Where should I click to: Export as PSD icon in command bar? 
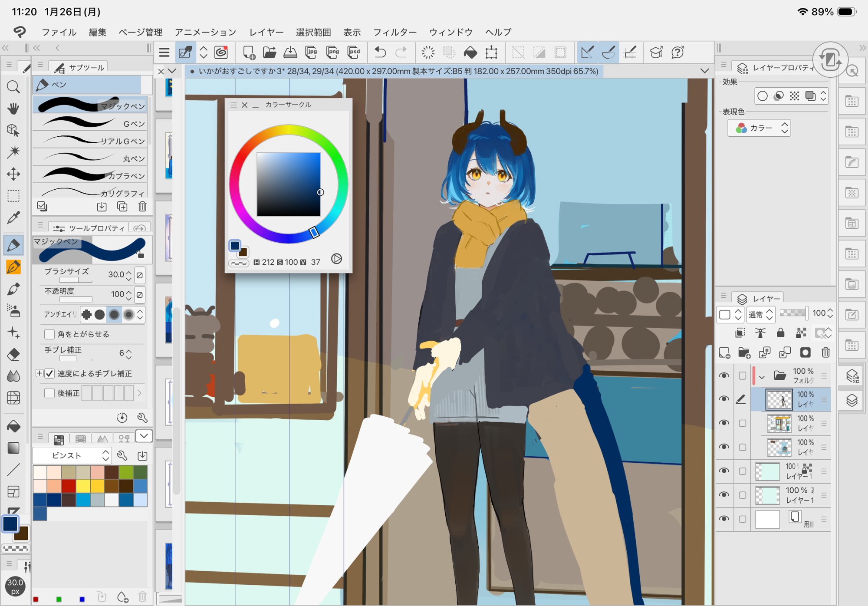pyautogui.click(x=354, y=53)
